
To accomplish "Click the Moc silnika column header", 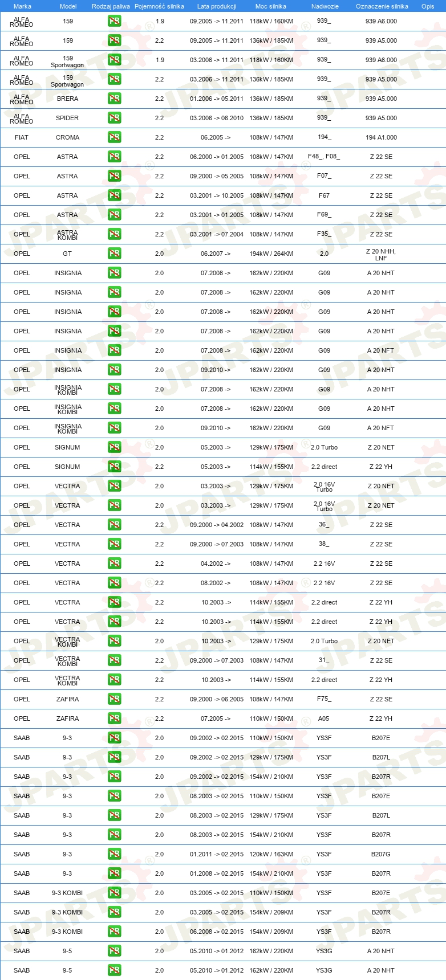I will pyautogui.click(x=271, y=6).
